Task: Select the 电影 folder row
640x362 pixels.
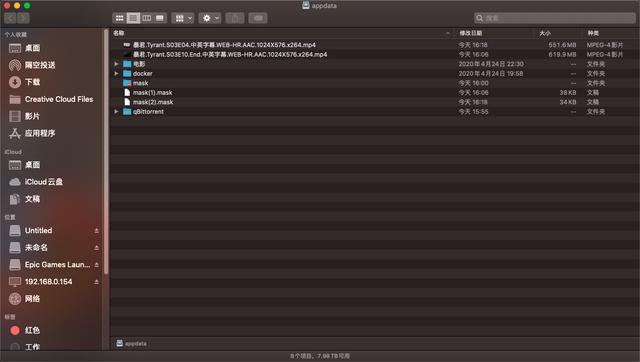Action: click(x=374, y=64)
